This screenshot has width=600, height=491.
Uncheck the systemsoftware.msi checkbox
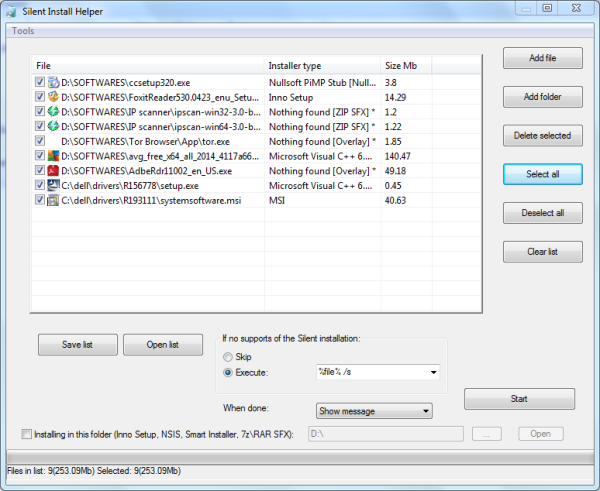pyautogui.click(x=40, y=199)
